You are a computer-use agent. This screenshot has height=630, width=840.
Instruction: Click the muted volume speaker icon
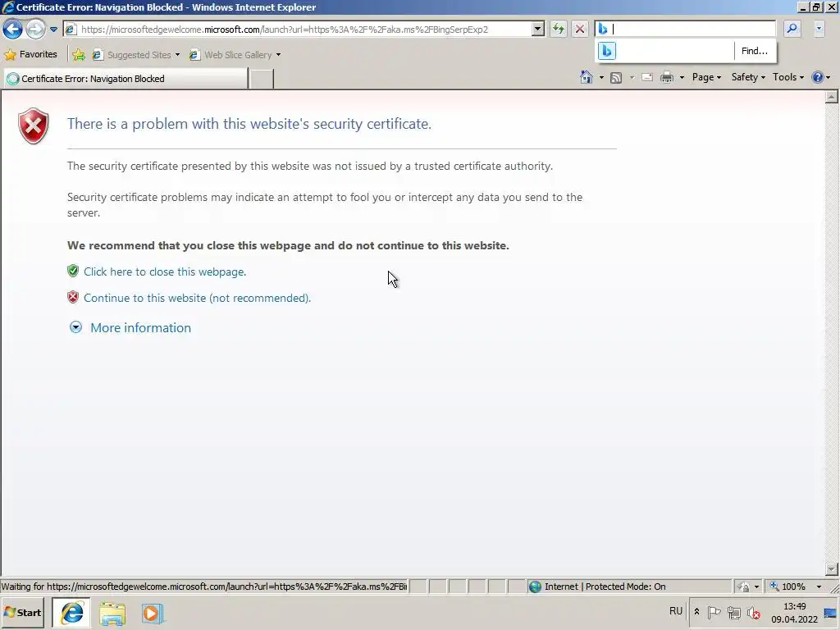pos(754,612)
